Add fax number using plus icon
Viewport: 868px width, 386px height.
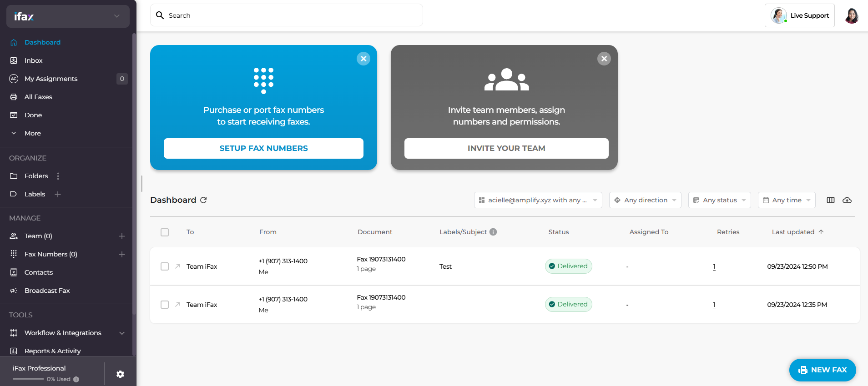coord(121,254)
